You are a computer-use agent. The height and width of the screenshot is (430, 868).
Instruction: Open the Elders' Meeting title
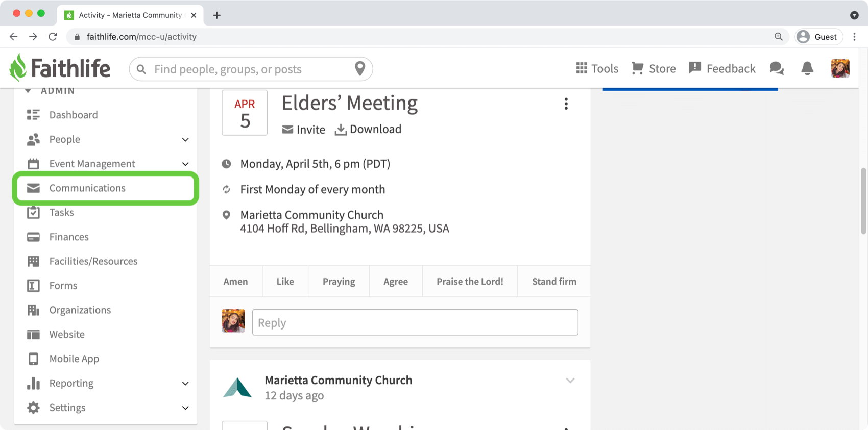[x=350, y=103]
